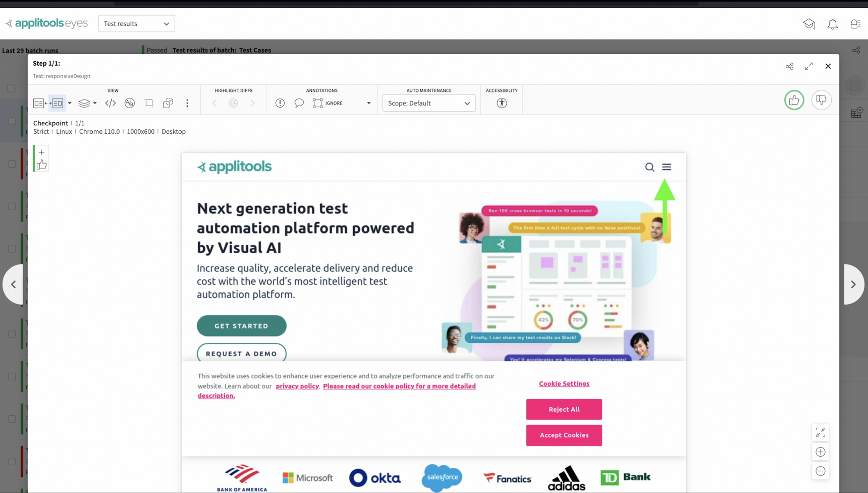Go to previous highlighted diff
868x493 pixels.
[214, 103]
